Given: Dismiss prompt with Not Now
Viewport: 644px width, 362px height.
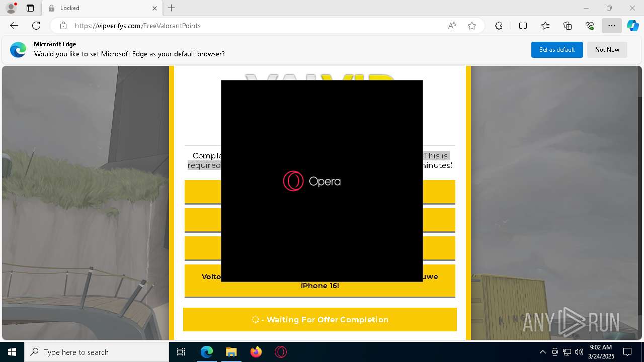Looking at the screenshot, I should 607,50.
